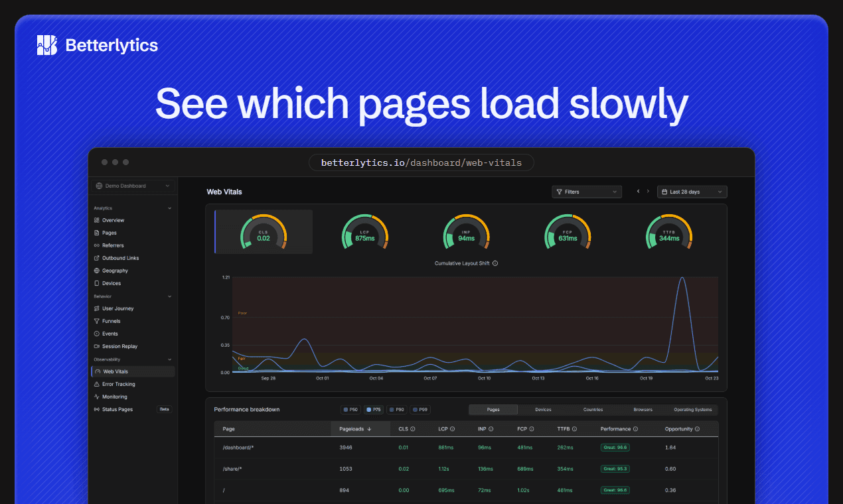Open the Demo Dashboard selector
The height and width of the screenshot is (504, 843).
[x=133, y=186]
